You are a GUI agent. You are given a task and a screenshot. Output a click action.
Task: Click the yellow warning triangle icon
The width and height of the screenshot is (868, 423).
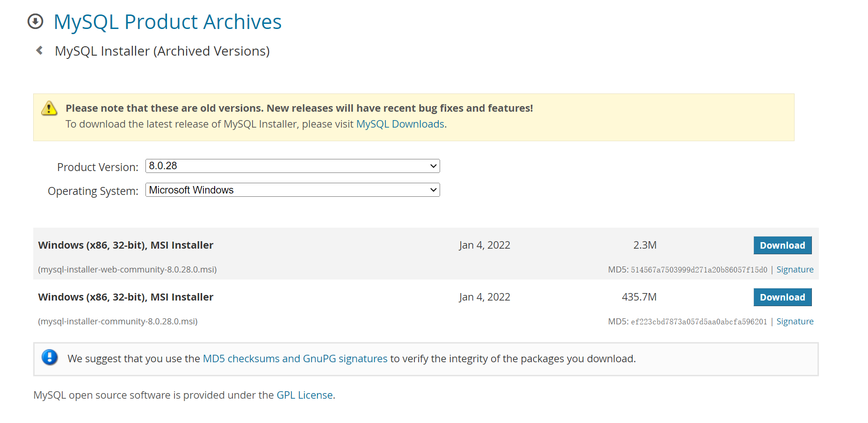point(49,108)
